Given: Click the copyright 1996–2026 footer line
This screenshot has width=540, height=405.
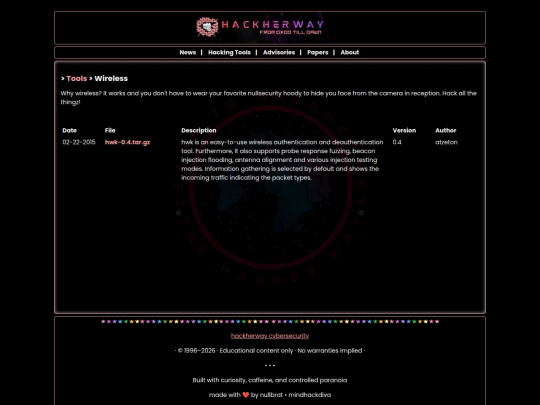Looking at the screenshot, I should click(x=270, y=351).
